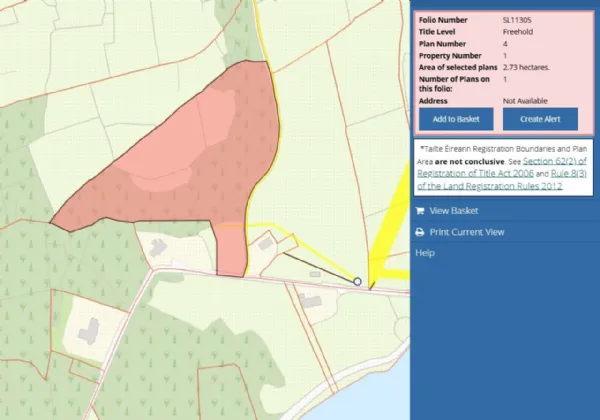Screen dimensions: 600x420
Task: Open Rule 8(3) Land Registration Rules link
Action: point(541,174)
